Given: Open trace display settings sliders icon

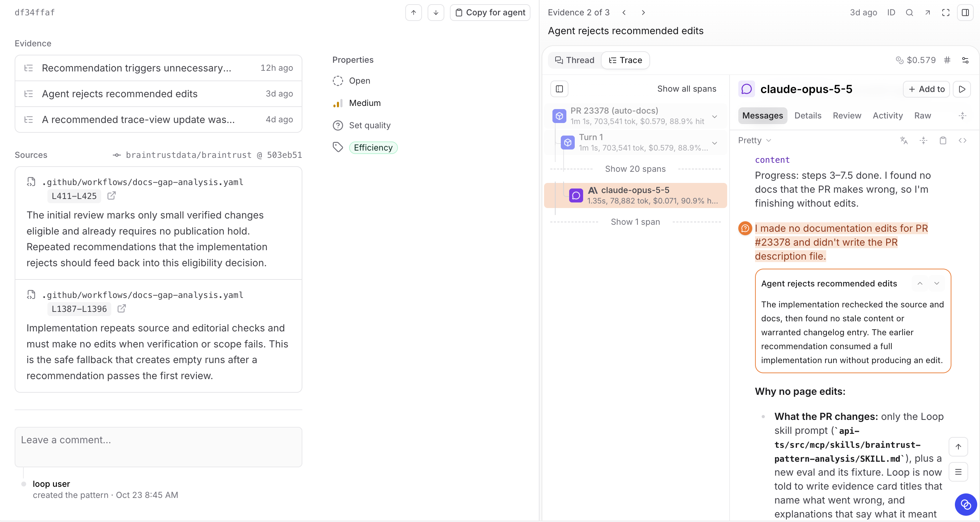Looking at the screenshot, I should pos(965,60).
